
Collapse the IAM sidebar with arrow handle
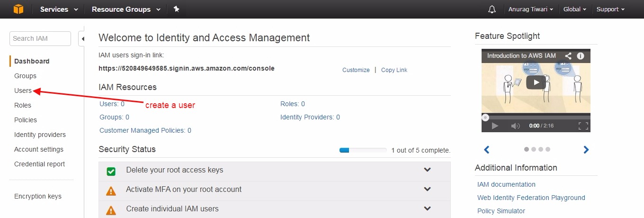(x=82, y=39)
